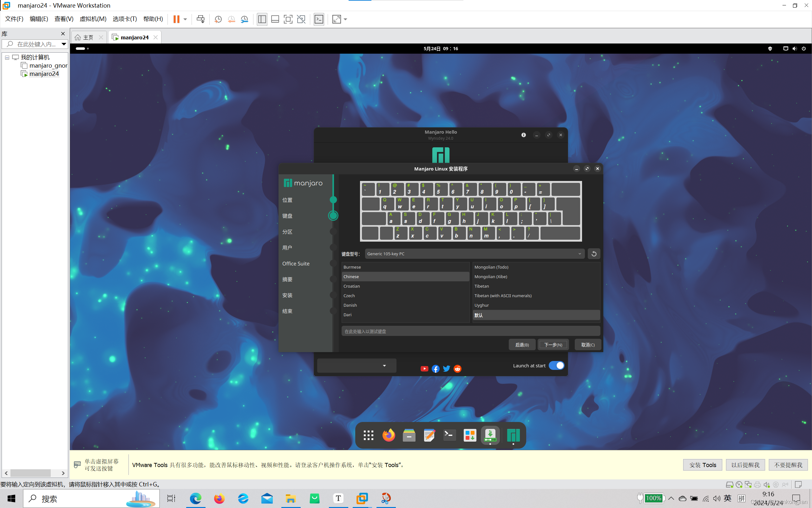Click the stretch guest display icon
Image resolution: width=812 pixels, height=508 pixels.
pos(337,19)
